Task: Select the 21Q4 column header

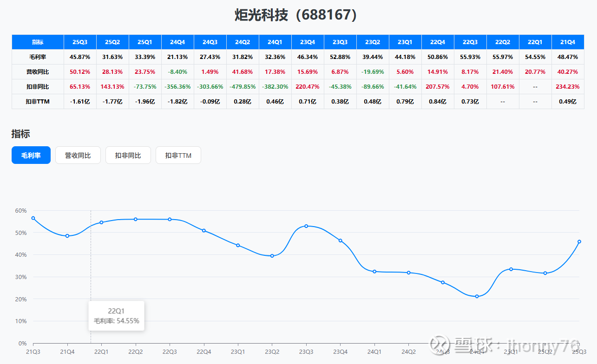Action: click(568, 42)
